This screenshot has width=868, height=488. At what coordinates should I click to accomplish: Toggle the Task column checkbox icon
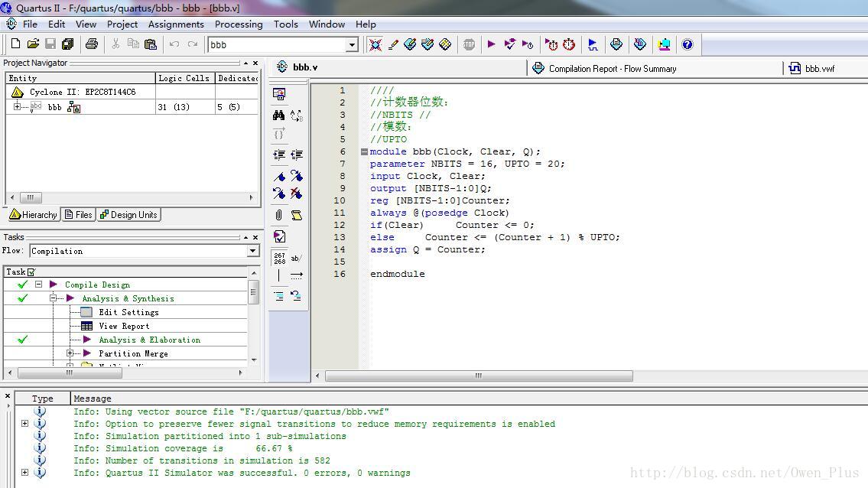31,272
